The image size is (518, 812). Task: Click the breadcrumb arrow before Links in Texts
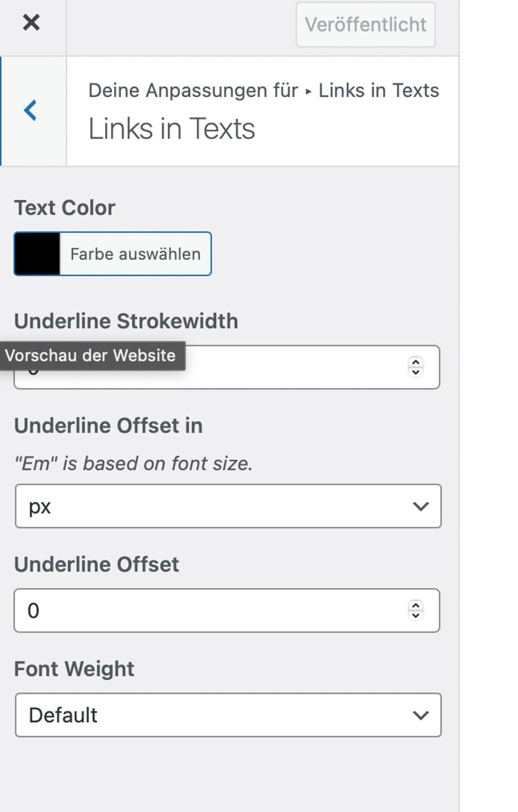[x=308, y=90]
